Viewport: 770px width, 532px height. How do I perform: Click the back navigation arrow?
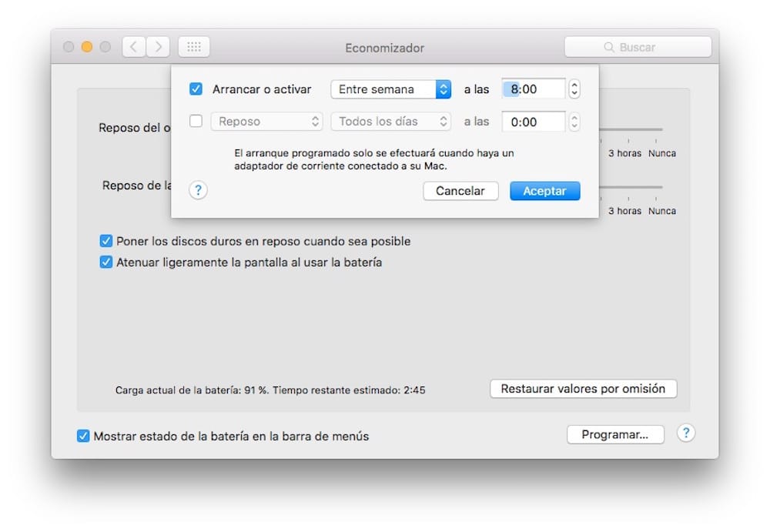pyautogui.click(x=133, y=47)
